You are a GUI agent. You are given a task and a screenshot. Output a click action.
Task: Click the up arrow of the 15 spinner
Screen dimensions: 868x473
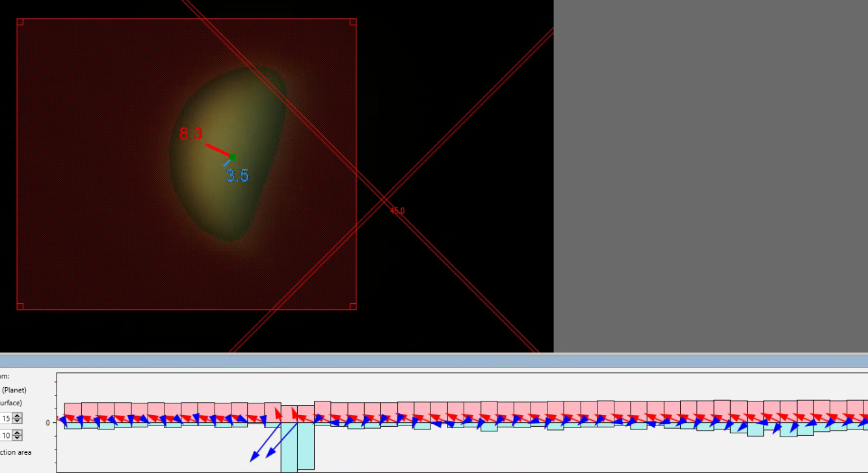[x=18, y=416]
